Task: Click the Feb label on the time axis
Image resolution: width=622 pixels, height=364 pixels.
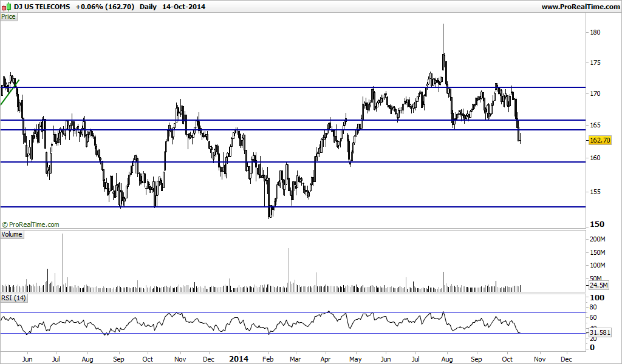Action: click(268, 359)
